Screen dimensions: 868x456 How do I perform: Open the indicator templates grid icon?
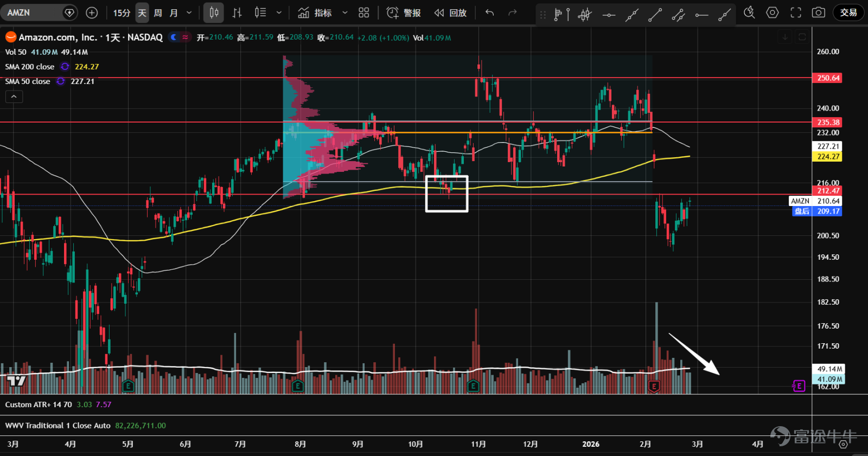[x=364, y=12]
